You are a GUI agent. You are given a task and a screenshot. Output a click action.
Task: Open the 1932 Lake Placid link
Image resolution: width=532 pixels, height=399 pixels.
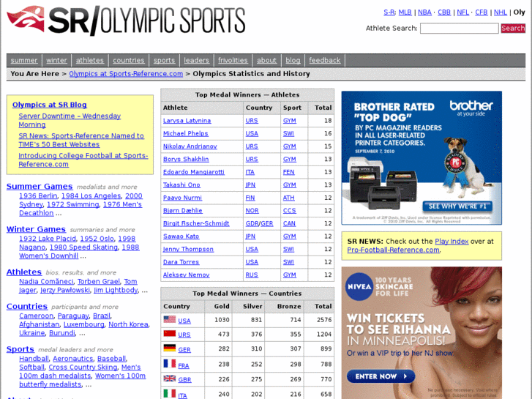[48, 239]
